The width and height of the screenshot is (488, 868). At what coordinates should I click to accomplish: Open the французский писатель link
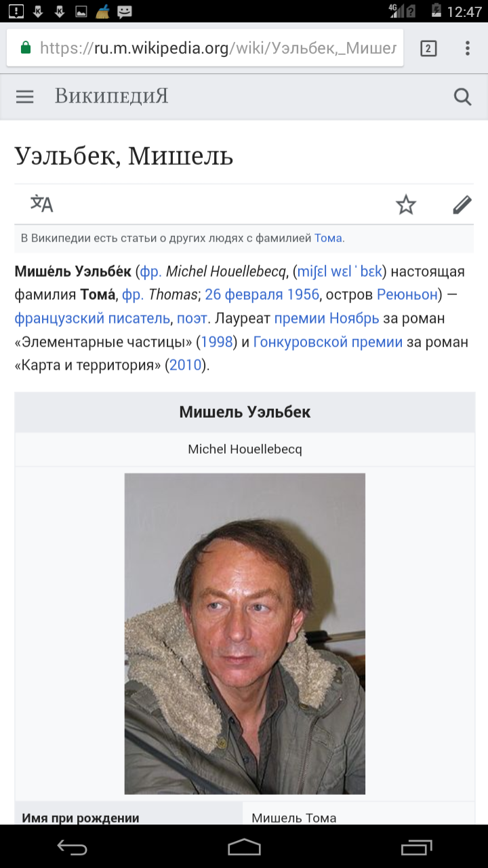coord(94,318)
